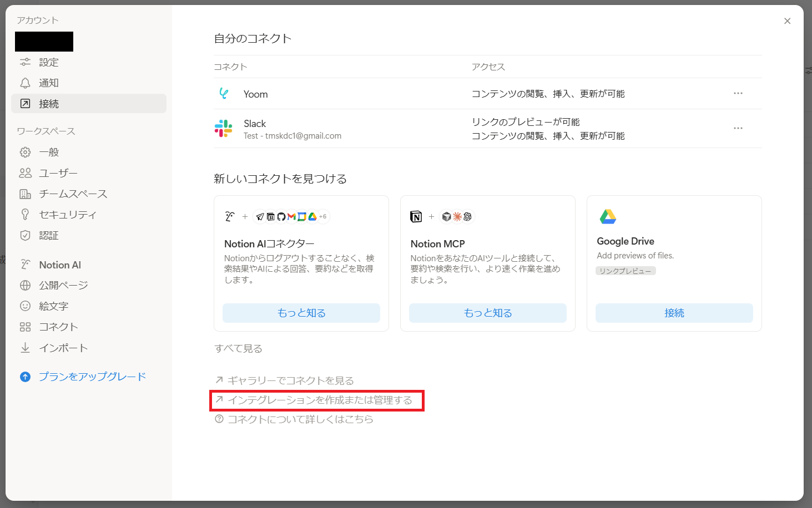Click the 接続 arrow-box icon in sidebar
The image size is (812, 508).
25,104
